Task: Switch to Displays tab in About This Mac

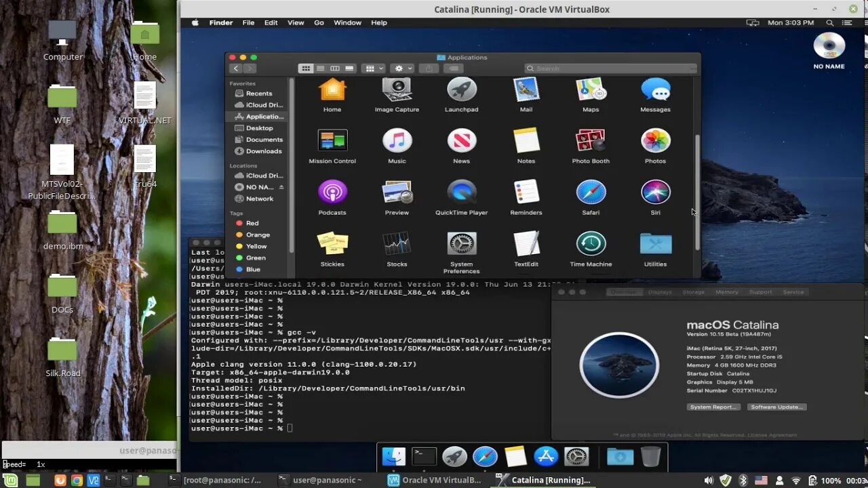Action: [x=660, y=292]
